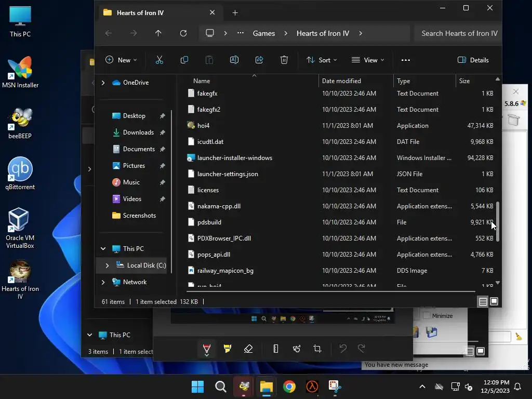Open View layout dropdown
The width and height of the screenshot is (532, 399).
coord(368,60)
